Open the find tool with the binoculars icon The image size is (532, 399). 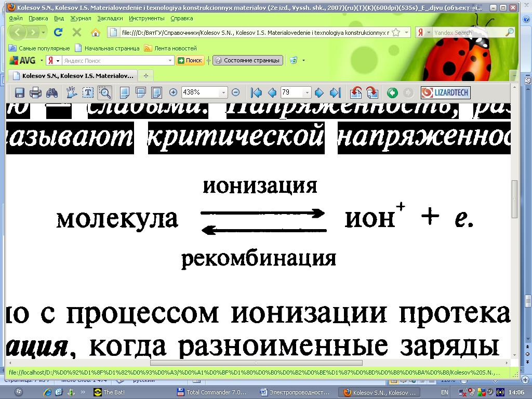[x=52, y=92]
